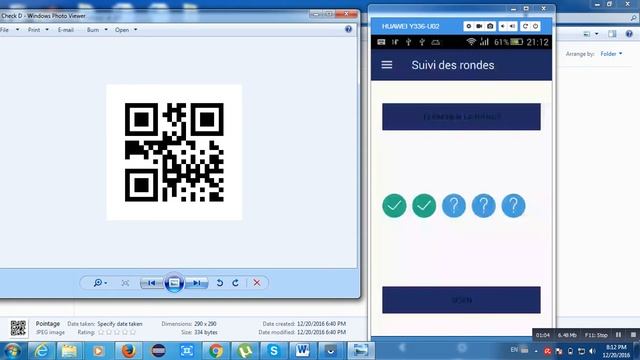Image resolution: width=640 pixels, height=360 pixels.
Task: Launch Internet Explorer from taskbar
Action: click(41, 351)
